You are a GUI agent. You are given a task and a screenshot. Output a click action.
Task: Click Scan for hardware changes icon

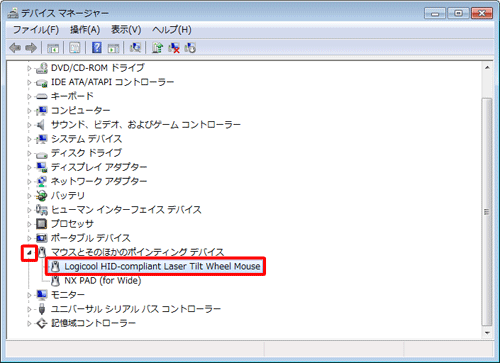click(135, 48)
